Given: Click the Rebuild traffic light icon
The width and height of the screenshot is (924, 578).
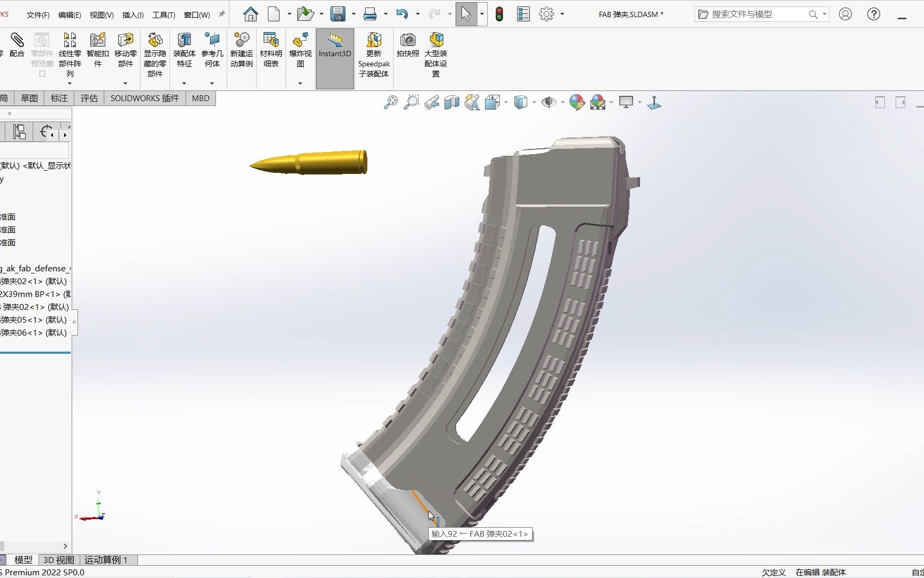Looking at the screenshot, I should pyautogui.click(x=499, y=14).
